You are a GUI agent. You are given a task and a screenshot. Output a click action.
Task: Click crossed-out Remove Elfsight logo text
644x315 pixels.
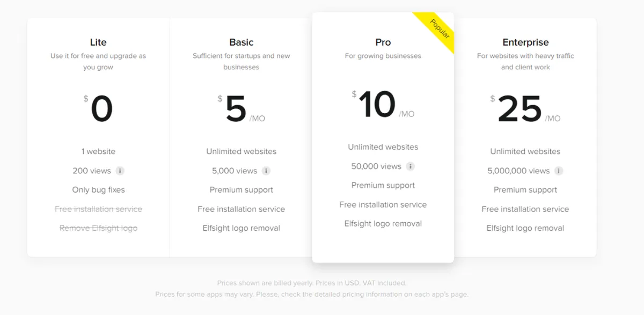98,228
